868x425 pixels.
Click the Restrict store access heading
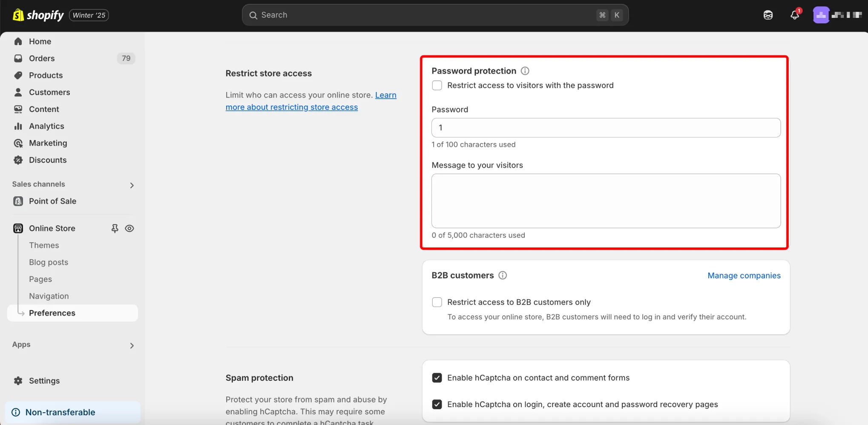click(269, 73)
